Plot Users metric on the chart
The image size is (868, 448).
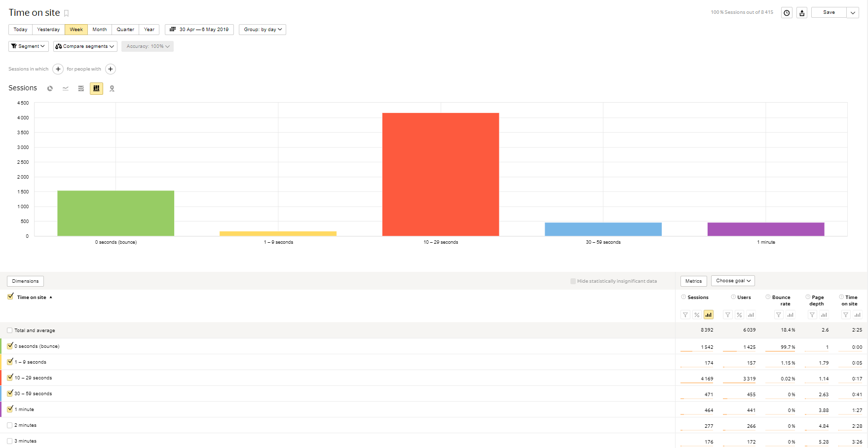point(751,315)
